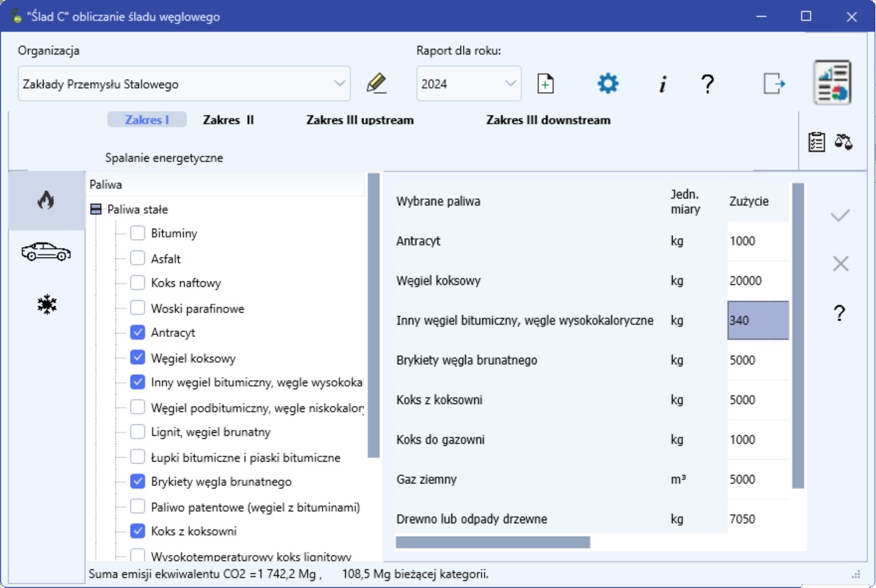Select the Gaz ziemny table row
Image resolution: width=876 pixels, height=588 pixels.
click(x=592, y=479)
